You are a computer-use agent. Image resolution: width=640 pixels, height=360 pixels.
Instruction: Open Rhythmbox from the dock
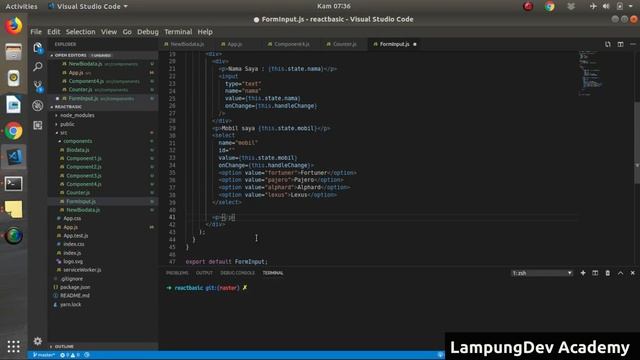point(13,78)
